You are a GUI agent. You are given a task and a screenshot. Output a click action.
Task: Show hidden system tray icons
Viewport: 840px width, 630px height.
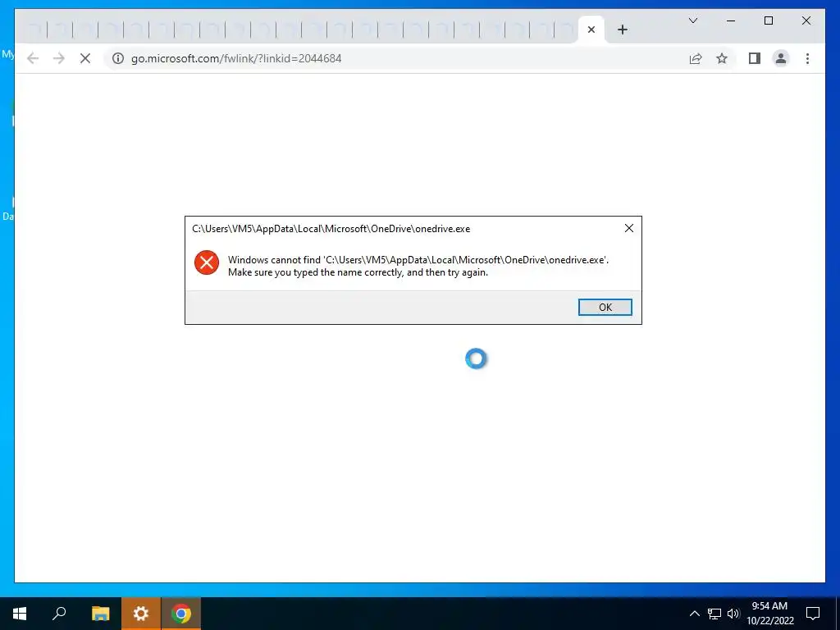tap(694, 614)
